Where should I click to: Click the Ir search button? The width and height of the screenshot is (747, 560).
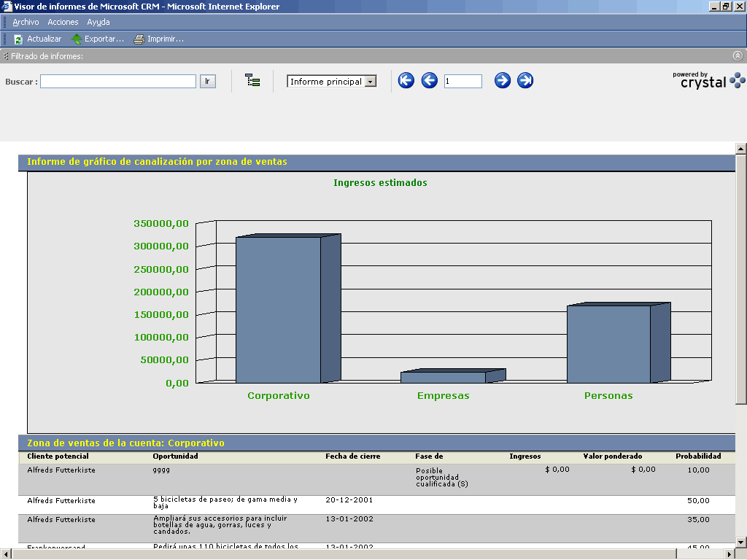pos(208,82)
